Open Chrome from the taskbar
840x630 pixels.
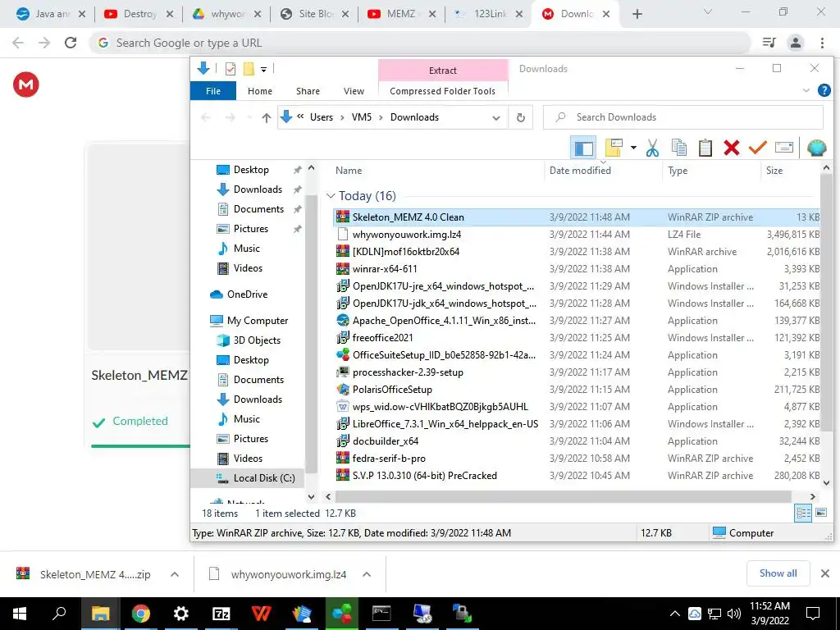tap(141, 614)
